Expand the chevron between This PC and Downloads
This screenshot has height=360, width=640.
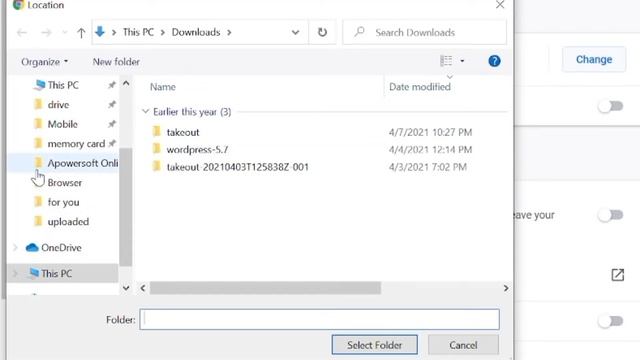163,32
